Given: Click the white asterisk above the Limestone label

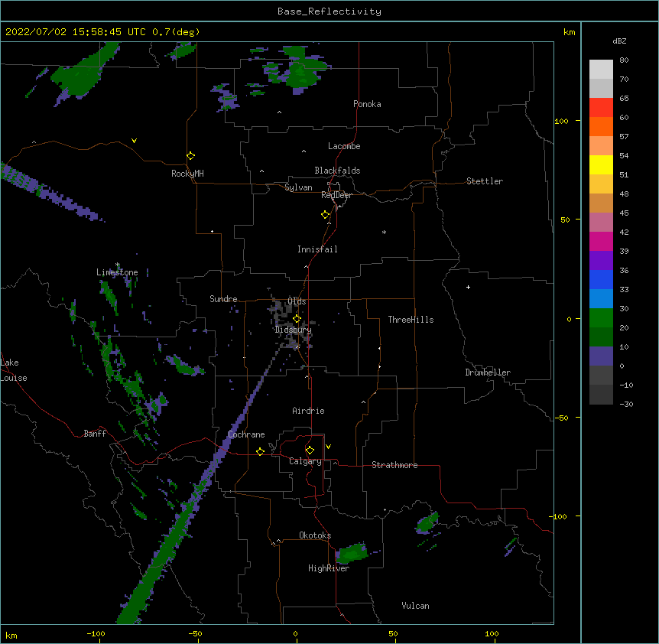Looking at the screenshot, I should click(117, 265).
